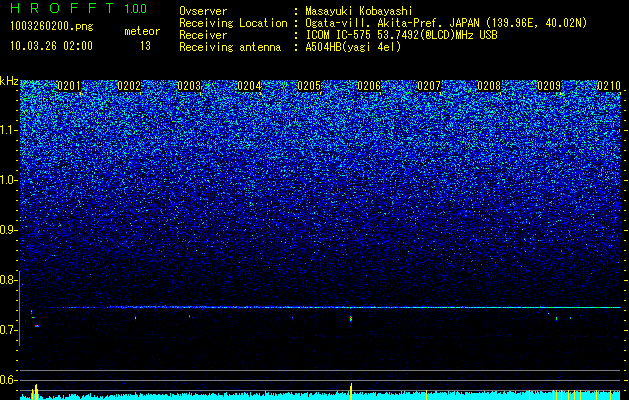Click the 0209 time marker
This screenshot has width=629, height=400.
point(549,86)
